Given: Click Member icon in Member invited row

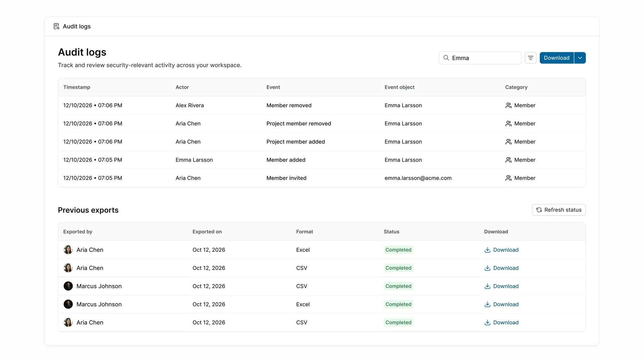Looking at the screenshot, I should (508, 178).
